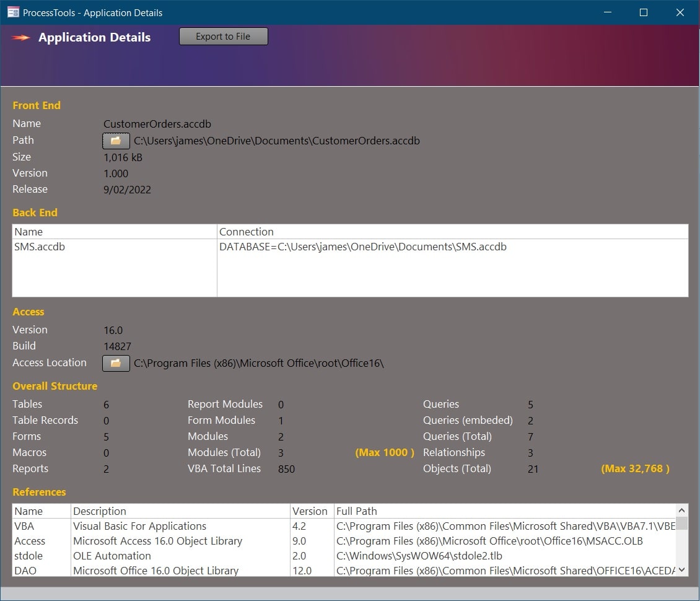This screenshot has width=700, height=601.
Task: Click the Access build value 14827
Action: click(118, 346)
